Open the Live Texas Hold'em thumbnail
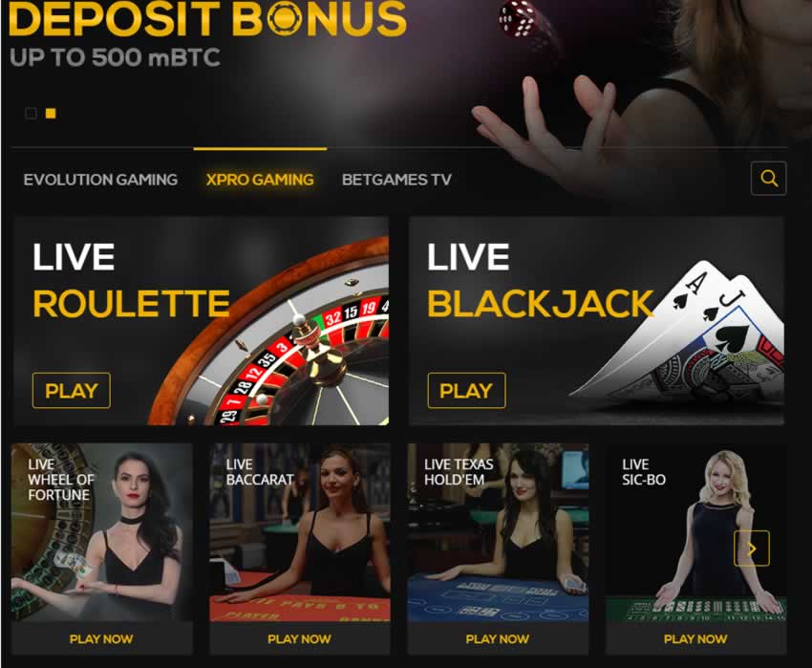 click(498, 532)
